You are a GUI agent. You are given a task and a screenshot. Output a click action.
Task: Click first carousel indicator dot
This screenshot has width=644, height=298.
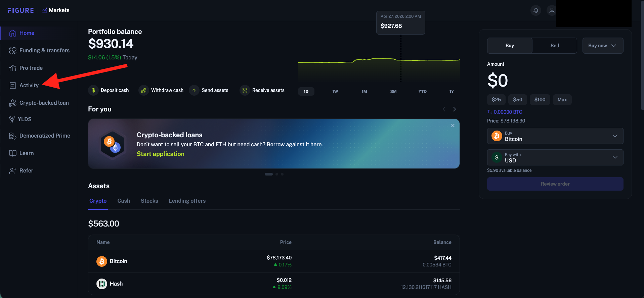coord(269,174)
